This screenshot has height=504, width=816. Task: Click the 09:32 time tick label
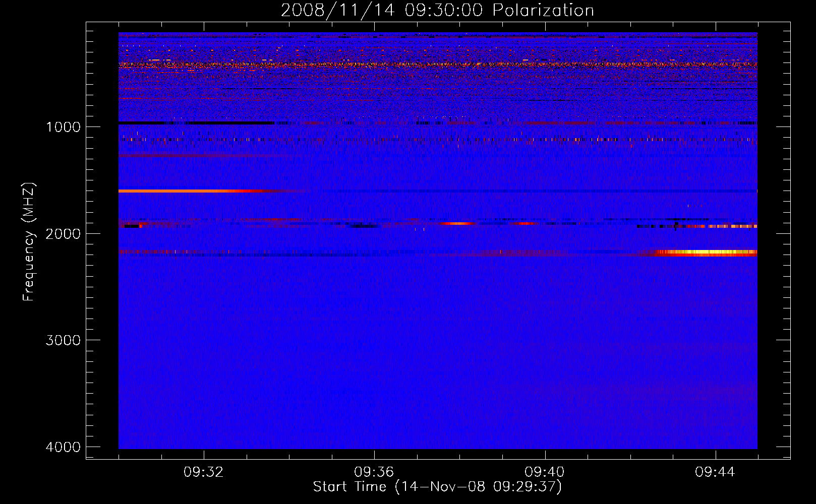204,472
